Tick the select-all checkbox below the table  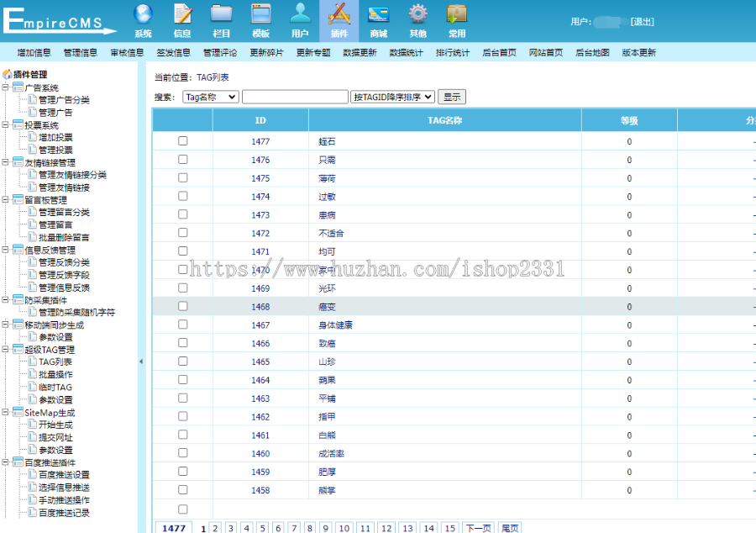(183, 509)
